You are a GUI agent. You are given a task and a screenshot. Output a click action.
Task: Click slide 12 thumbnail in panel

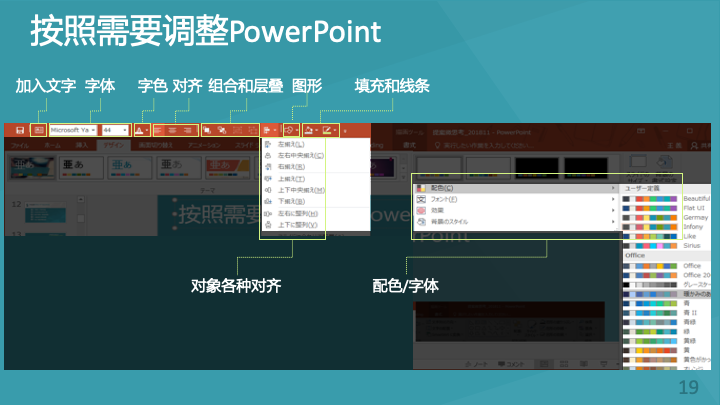(x=45, y=213)
